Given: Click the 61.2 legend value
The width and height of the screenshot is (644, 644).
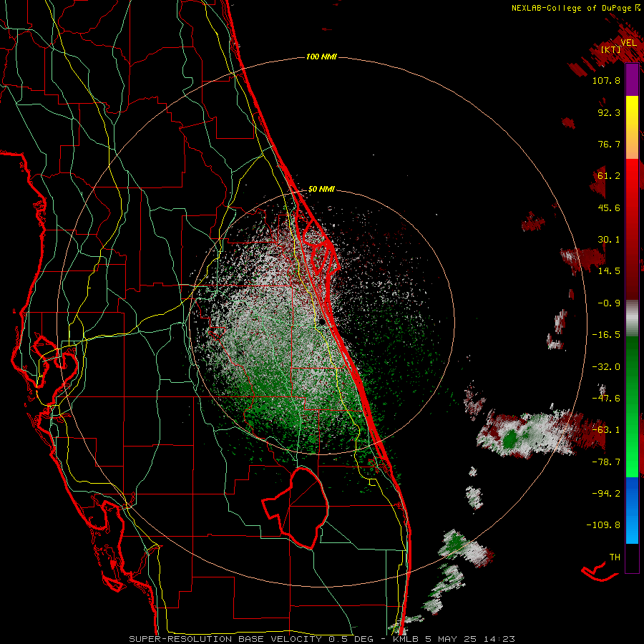Looking at the screenshot, I should (609, 176).
